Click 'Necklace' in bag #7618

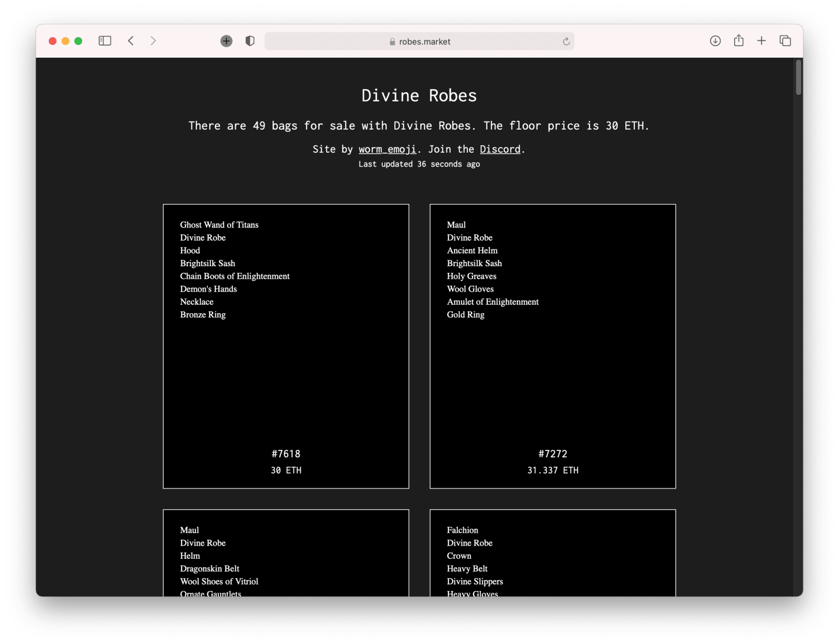(196, 302)
